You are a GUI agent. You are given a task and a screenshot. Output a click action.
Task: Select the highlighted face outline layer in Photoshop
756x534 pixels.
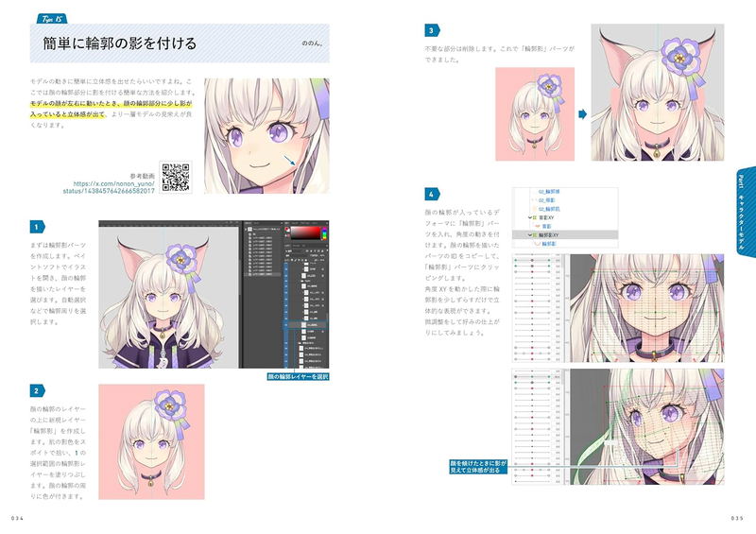click(x=304, y=324)
